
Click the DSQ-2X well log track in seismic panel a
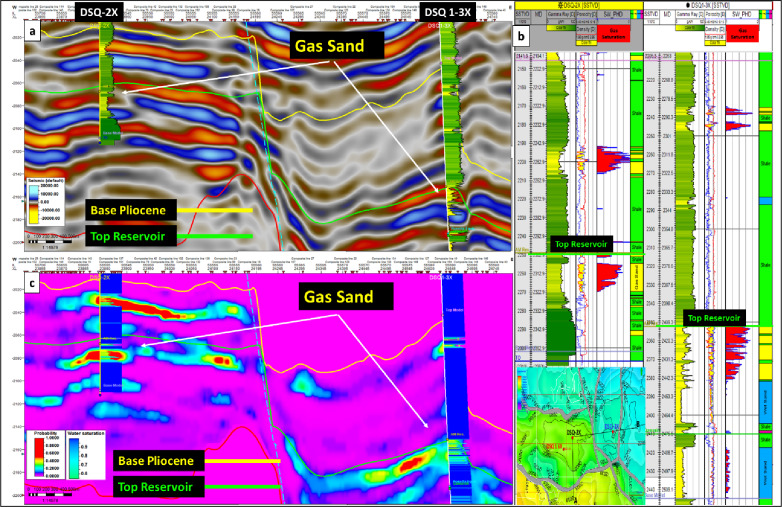(107, 84)
